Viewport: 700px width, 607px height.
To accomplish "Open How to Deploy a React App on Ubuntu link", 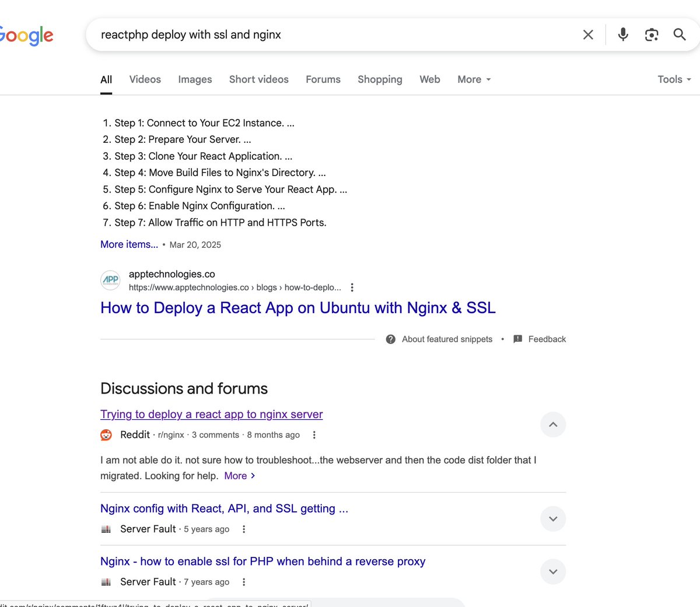I will coord(298,308).
